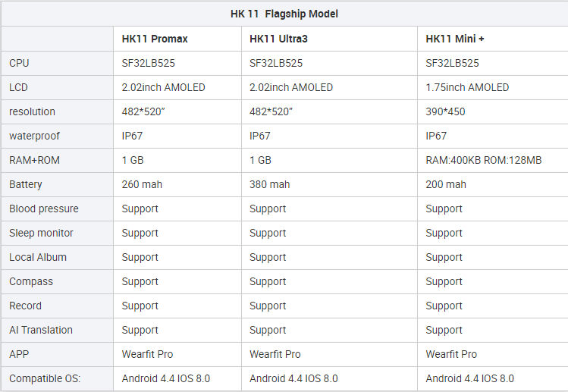Select the HK11 Promax column header
This screenshot has width=568, height=392.
click(155, 39)
